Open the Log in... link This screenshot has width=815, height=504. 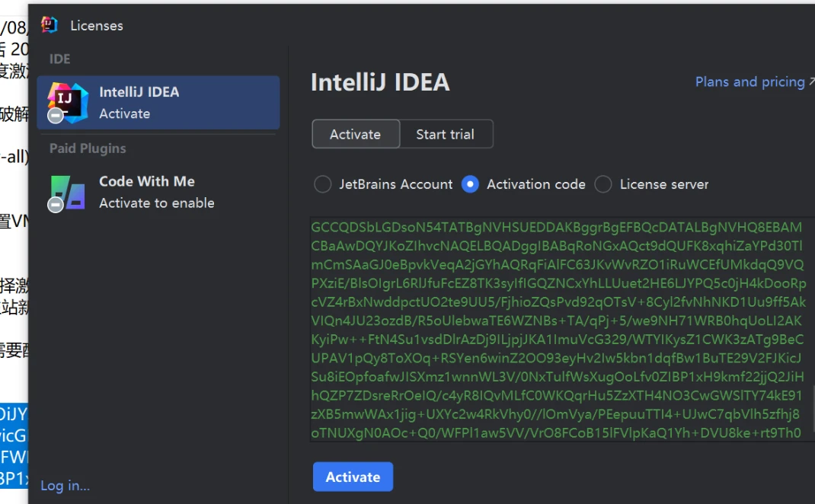pos(65,485)
